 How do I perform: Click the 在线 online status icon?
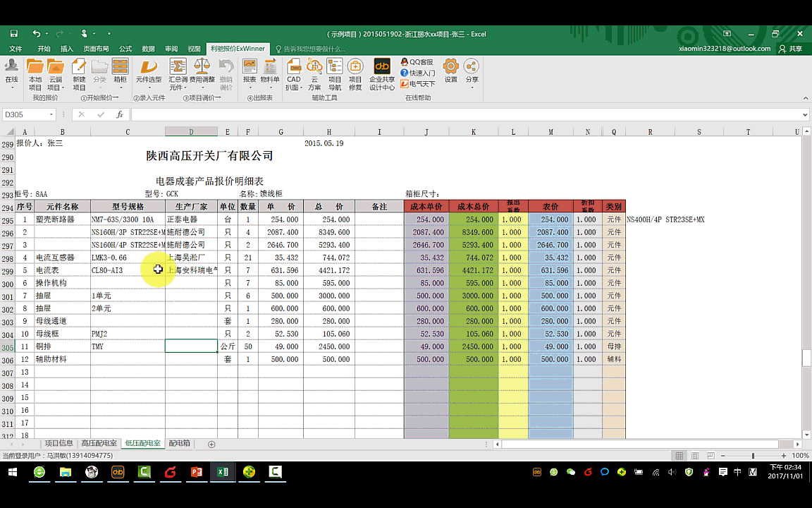click(11, 71)
